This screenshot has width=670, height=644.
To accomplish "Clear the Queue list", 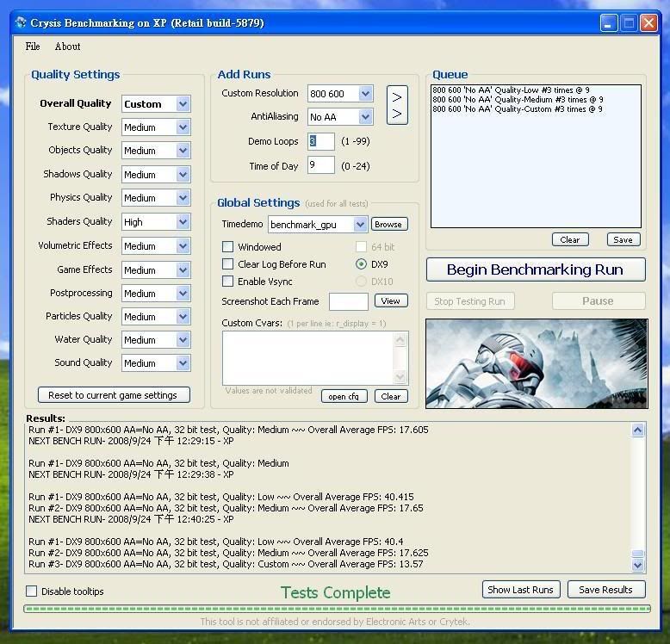I will point(570,239).
